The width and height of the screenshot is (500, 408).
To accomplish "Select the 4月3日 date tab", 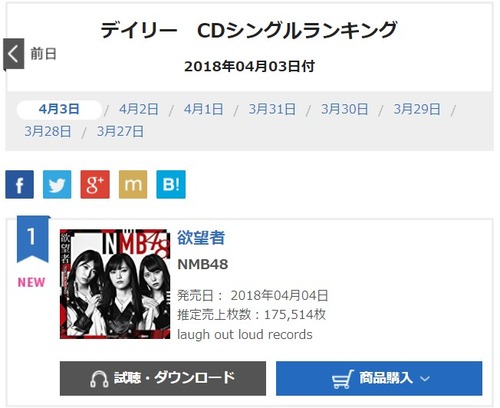I will pyautogui.click(x=59, y=109).
